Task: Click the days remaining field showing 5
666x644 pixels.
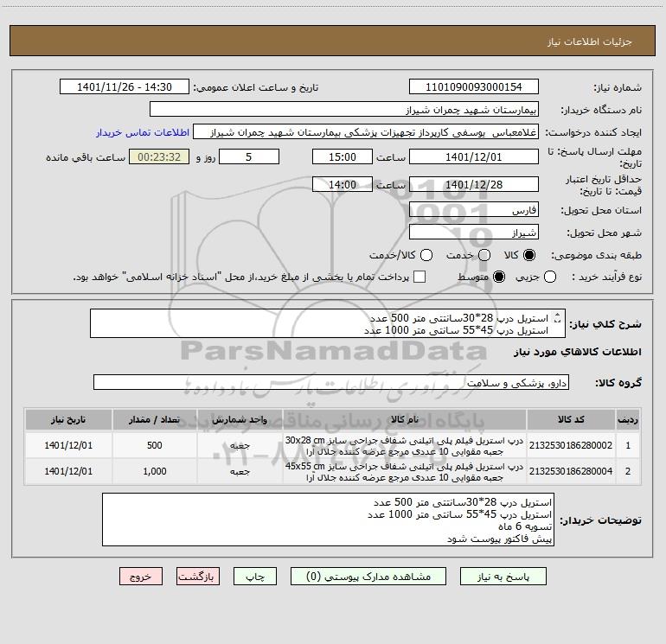Action: click(249, 156)
